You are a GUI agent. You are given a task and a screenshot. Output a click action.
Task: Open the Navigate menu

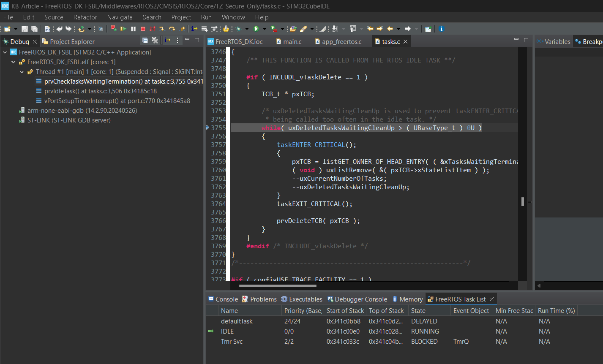point(120,17)
